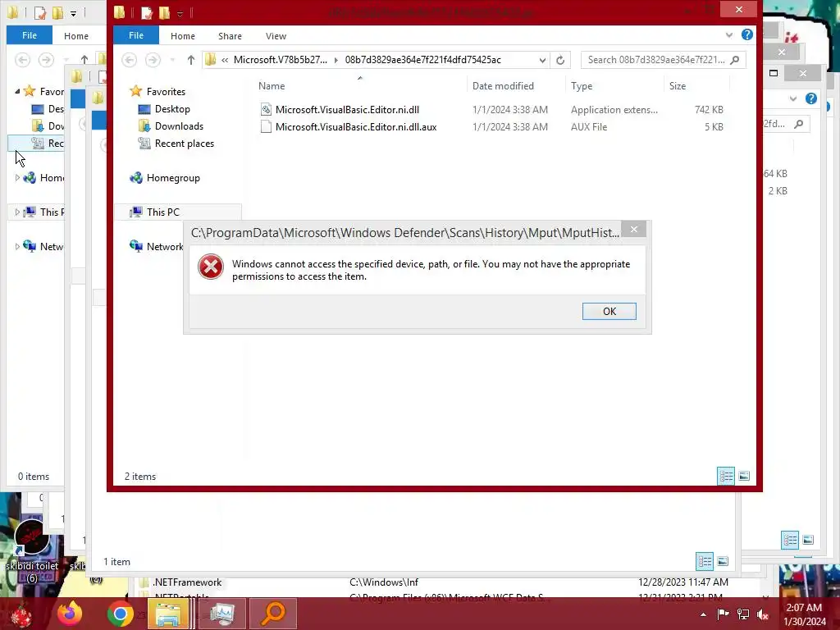
Task: Click muted volume icon in system tray
Action: coord(764,614)
